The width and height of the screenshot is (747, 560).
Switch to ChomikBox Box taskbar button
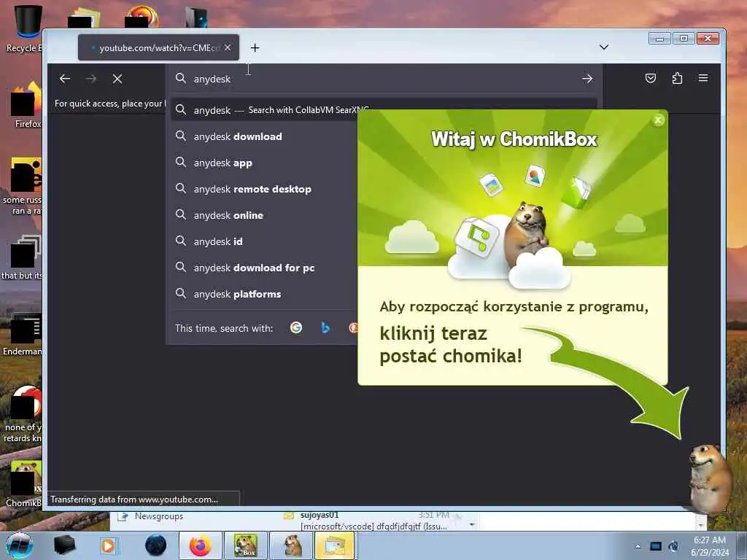pos(246,545)
